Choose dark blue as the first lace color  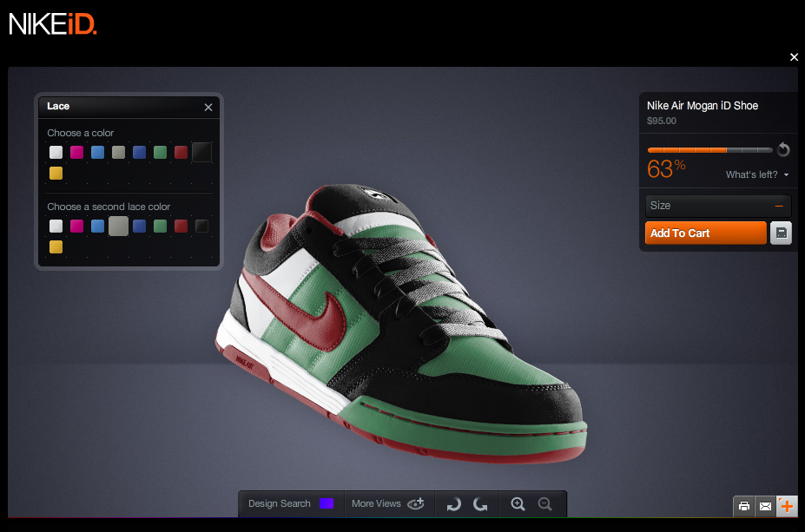139,153
